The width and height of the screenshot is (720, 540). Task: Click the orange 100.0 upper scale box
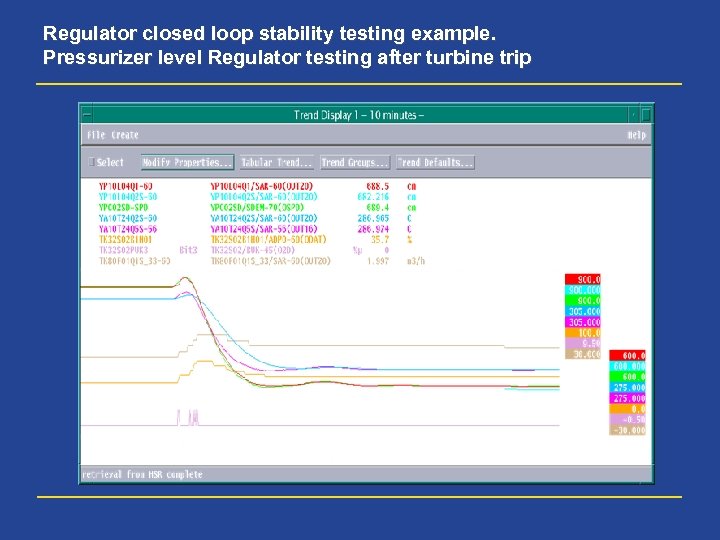point(583,332)
